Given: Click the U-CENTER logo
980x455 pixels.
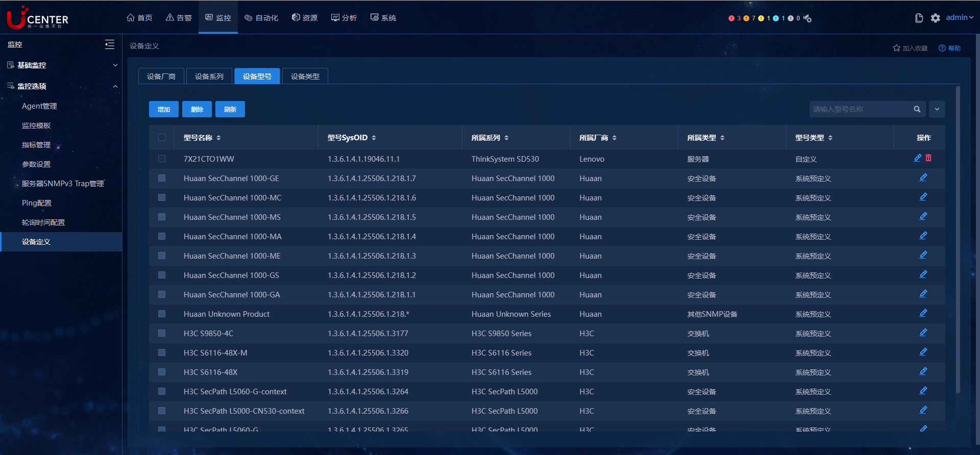Looking at the screenshot, I should click(x=37, y=17).
